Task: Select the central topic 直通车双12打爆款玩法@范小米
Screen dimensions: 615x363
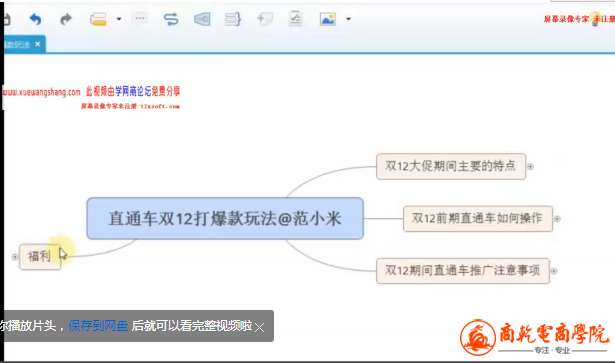Action: click(225, 218)
